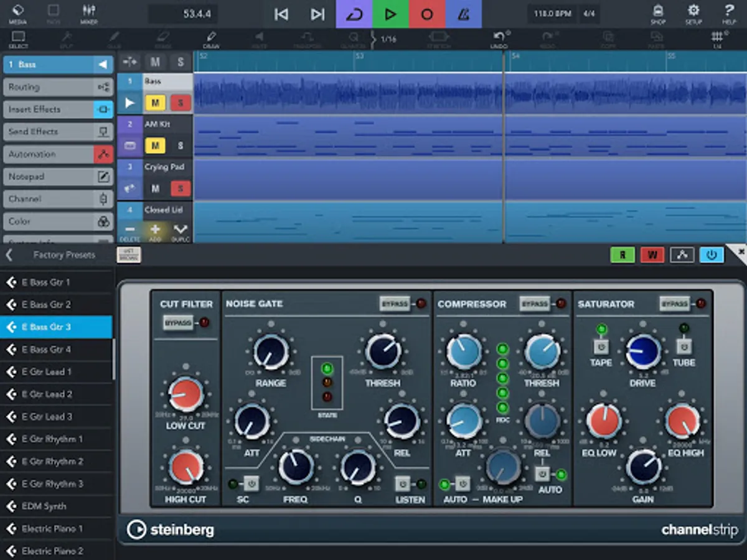747x560 pixels.
Task: Solo the Crying Pad track
Action: [180, 189]
